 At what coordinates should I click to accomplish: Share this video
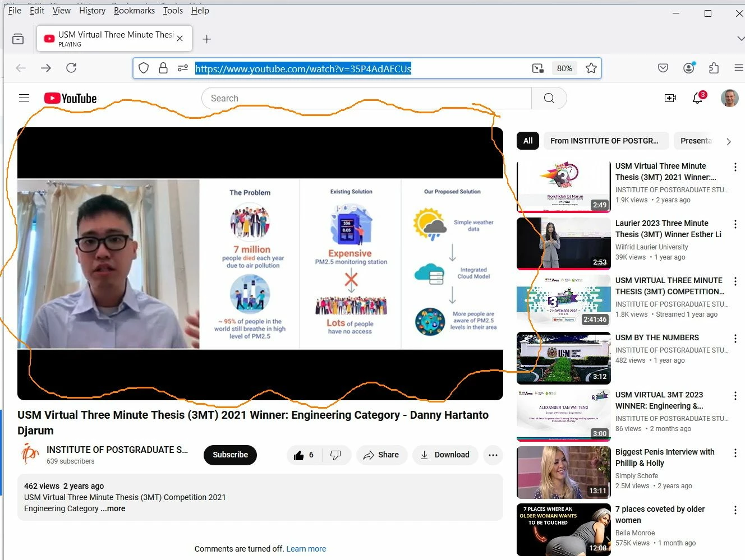coord(381,455)
